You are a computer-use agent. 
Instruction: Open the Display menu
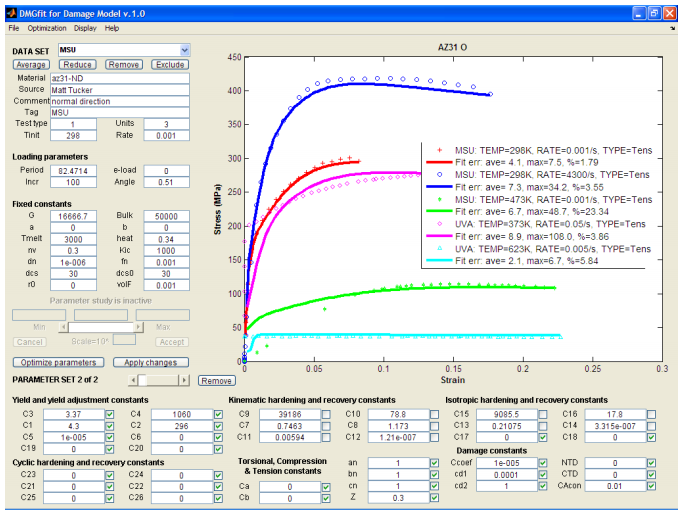point(85,28)
